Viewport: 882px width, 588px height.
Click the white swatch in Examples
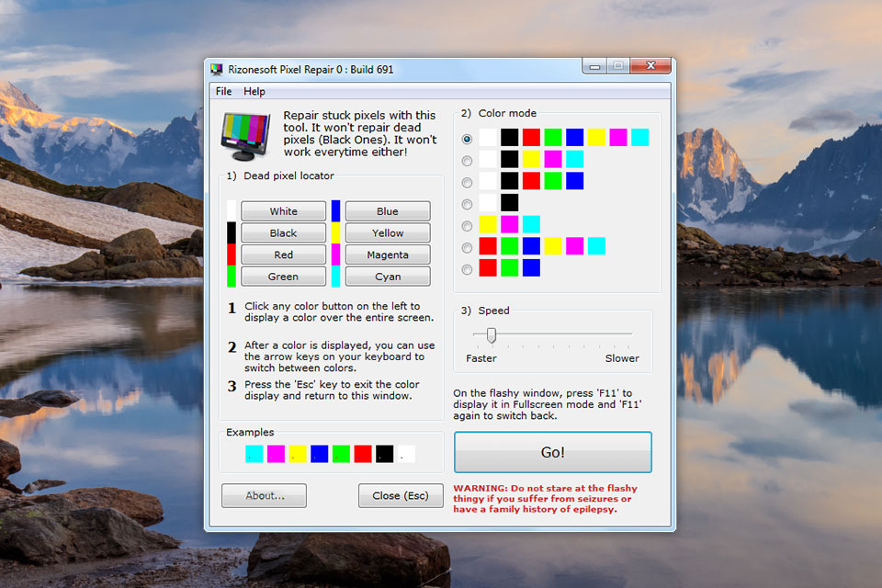[x=406, y=454]
